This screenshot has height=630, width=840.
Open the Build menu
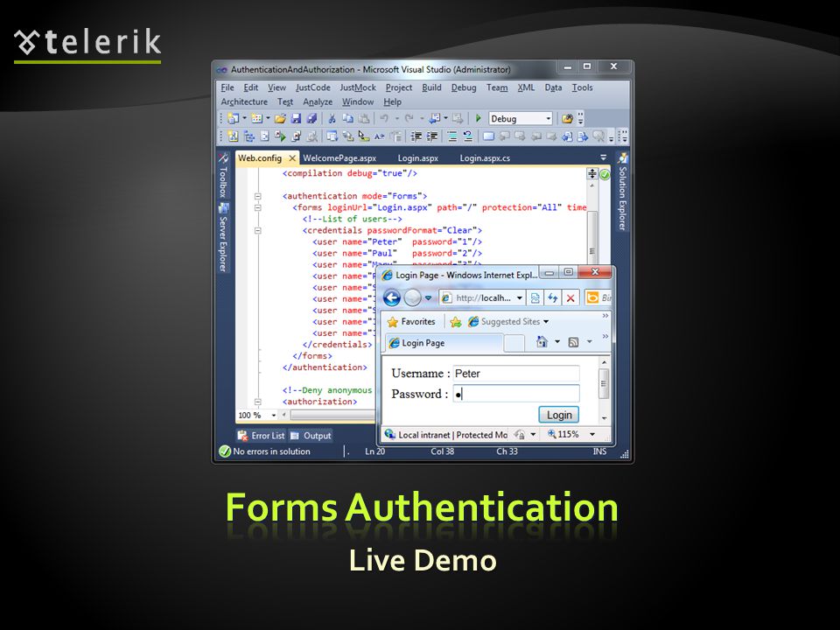click(x=431, y=87)
